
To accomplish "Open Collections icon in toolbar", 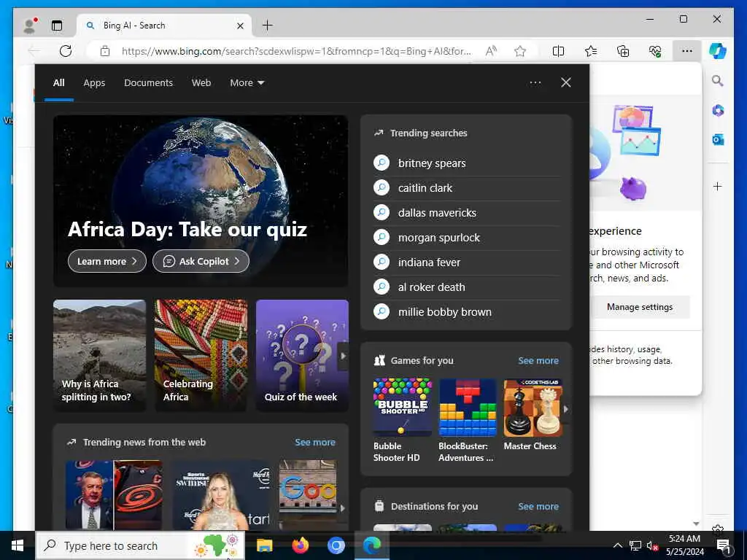I will click(x=623, y=51).
